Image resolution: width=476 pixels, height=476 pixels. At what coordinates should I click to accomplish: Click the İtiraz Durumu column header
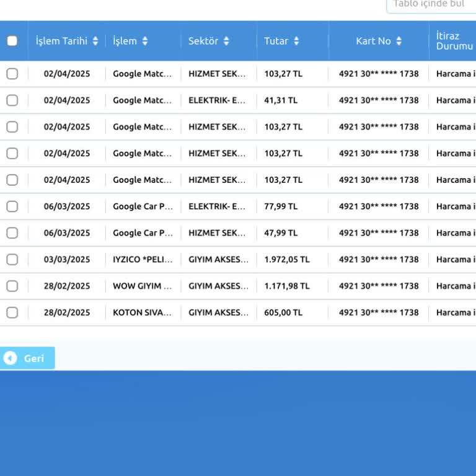pyautogui.click(x=454, y=41)
